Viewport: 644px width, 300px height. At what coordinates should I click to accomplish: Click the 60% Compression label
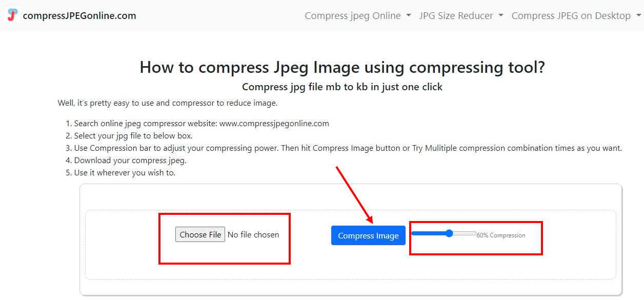pyautogui.click(x=501, y=235)
